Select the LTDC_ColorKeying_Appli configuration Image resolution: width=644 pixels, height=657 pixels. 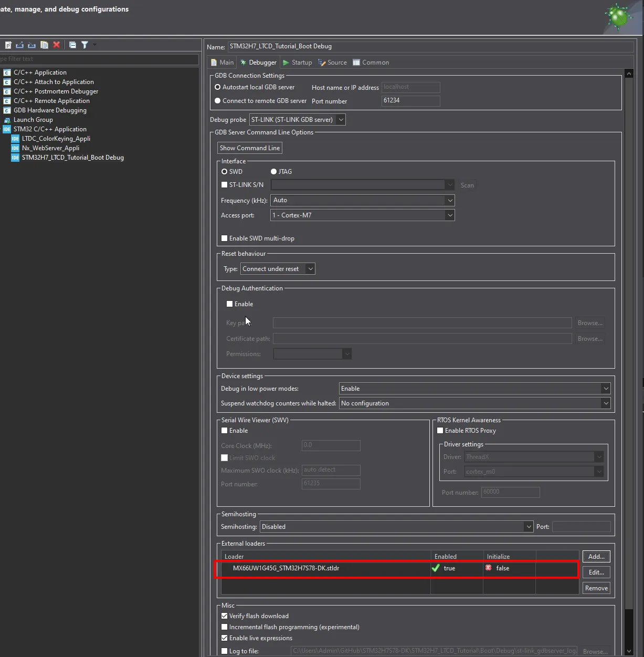click(56, 139)
